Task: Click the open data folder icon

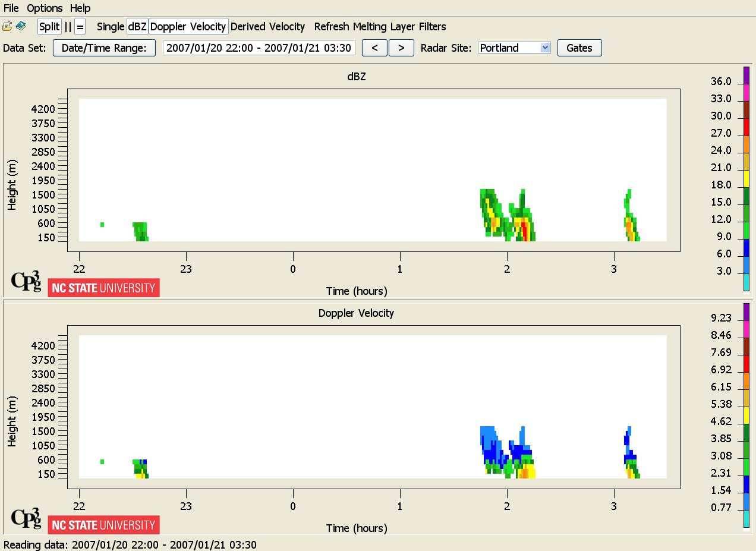Action: 7,26
